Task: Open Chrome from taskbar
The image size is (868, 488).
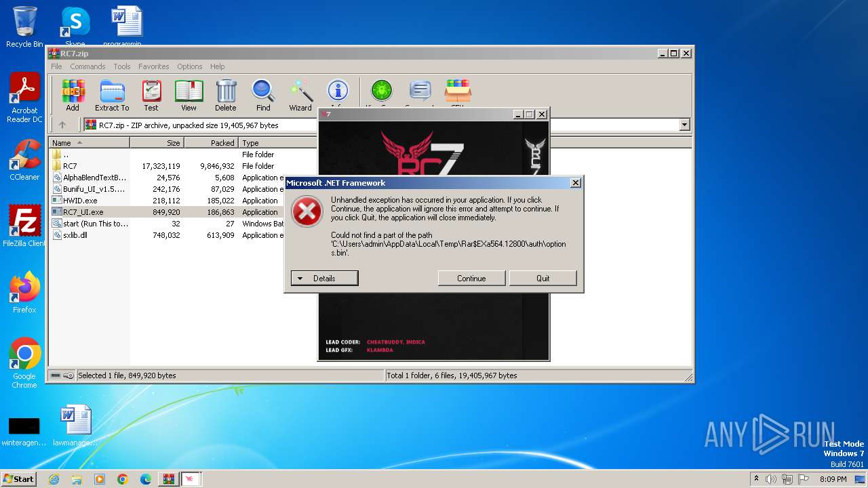Action: click(x=123, y=479)
